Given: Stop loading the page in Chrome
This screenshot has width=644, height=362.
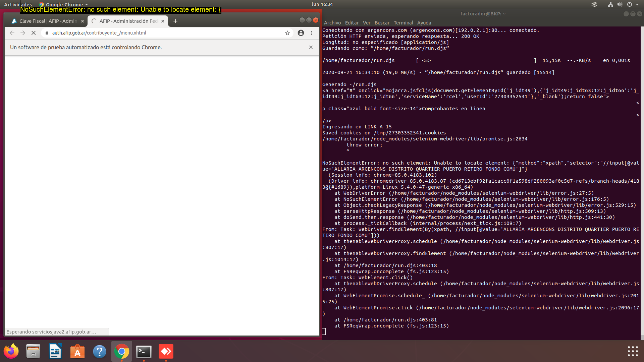Looking at the screenshot, I should pyautogui.click(x=34, y=33).
